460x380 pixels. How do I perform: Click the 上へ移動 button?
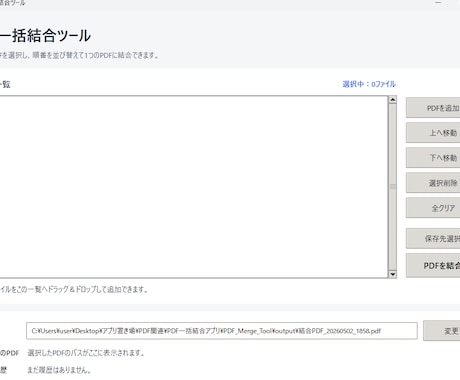433,133
